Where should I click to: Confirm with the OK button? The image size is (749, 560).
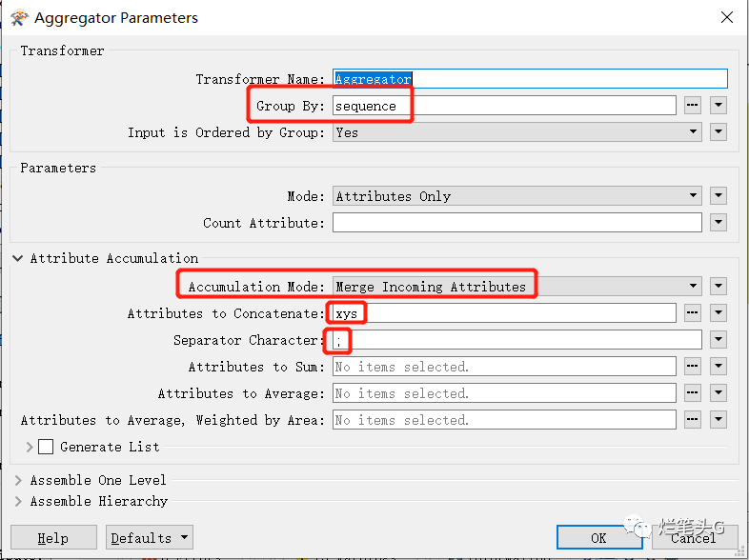click(599, 537)
